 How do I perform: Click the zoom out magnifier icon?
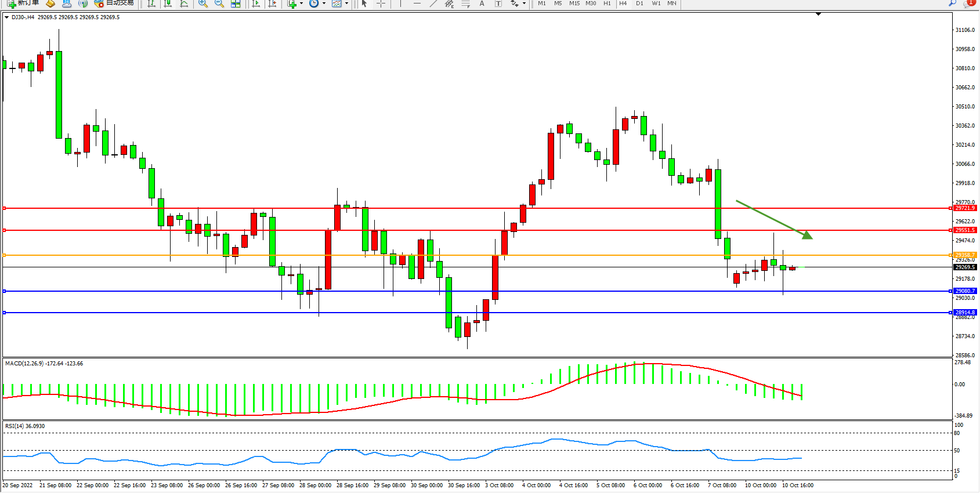219,3
